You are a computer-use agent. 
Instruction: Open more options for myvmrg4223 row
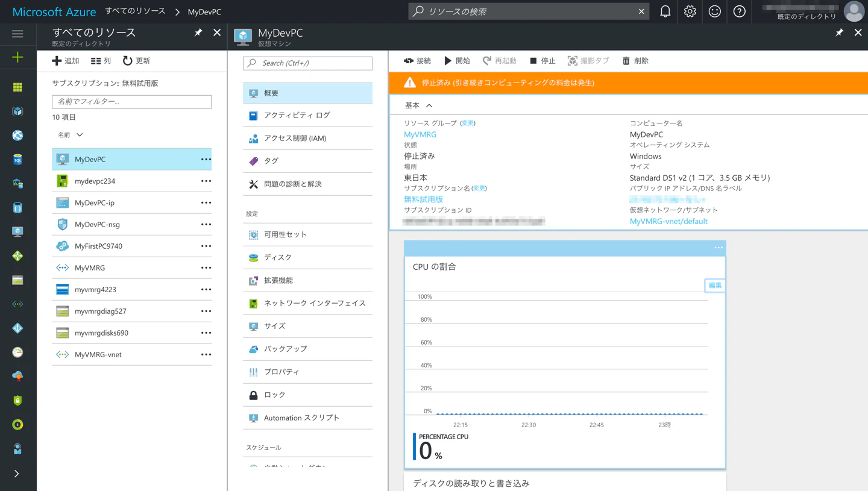tap(206, 290)
